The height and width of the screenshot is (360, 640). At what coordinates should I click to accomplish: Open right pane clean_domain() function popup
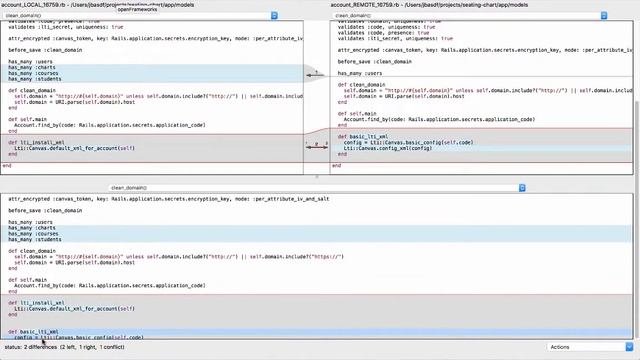(470, 16)
